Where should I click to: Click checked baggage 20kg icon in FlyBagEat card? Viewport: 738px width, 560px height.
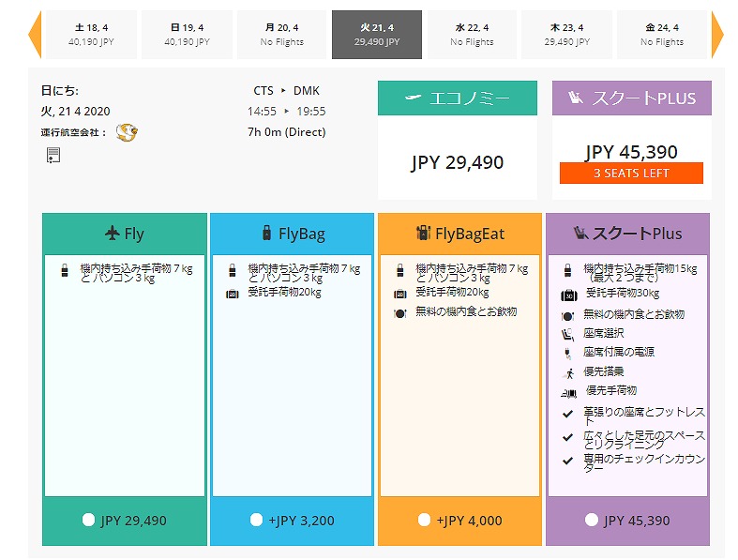tap(400, 295)
